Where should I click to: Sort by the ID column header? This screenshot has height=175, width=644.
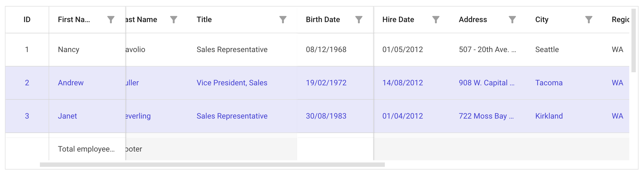coord(27,20)
